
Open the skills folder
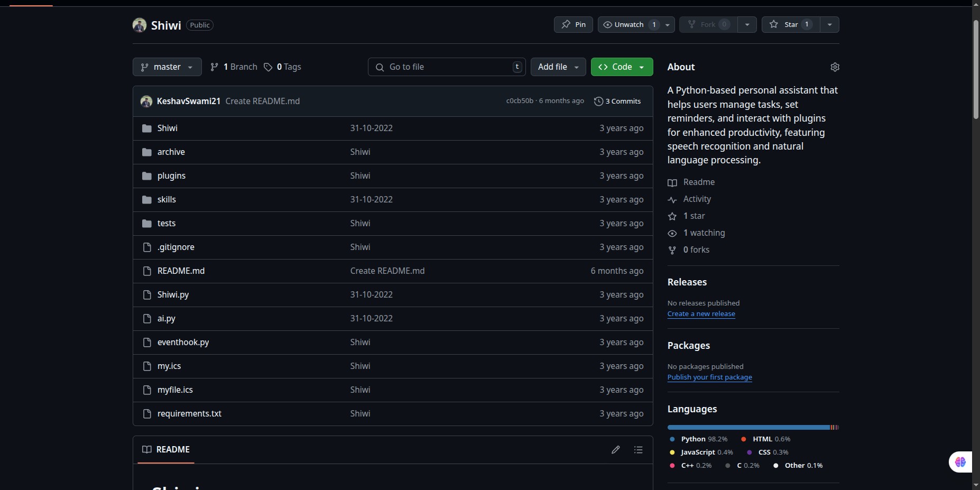pyautogui.click(x=167, y=199)
